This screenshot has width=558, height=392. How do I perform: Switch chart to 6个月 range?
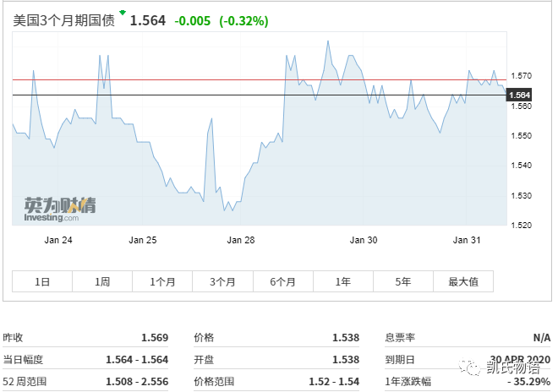(x=283, y=281)
